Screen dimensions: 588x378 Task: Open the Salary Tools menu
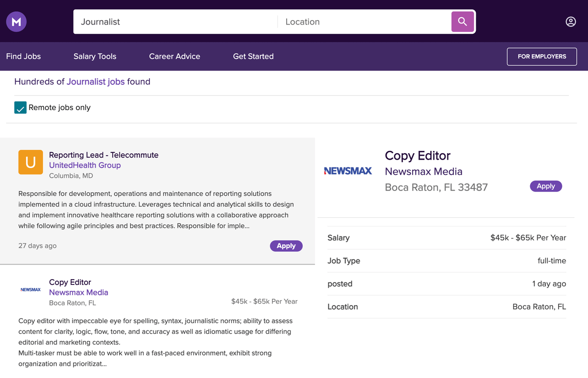95,56
